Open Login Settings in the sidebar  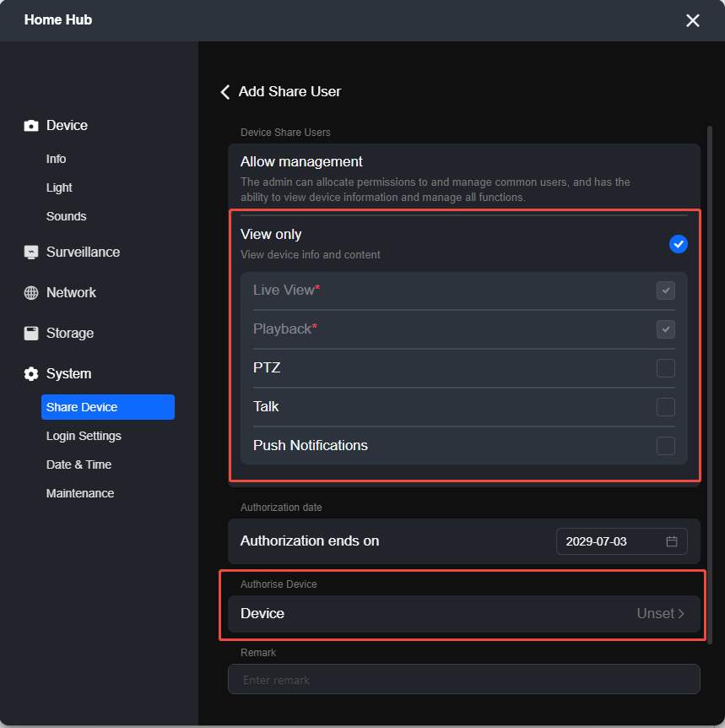tap(84, 436)
